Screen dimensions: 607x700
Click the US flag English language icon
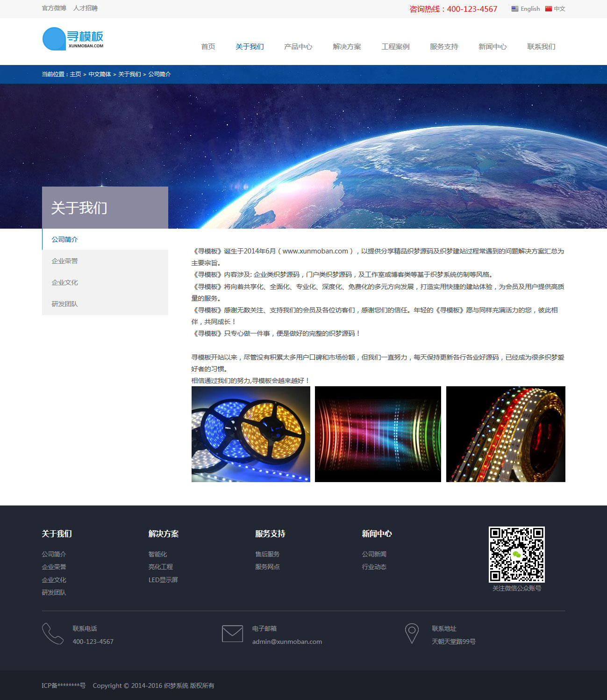coord(514,9)
